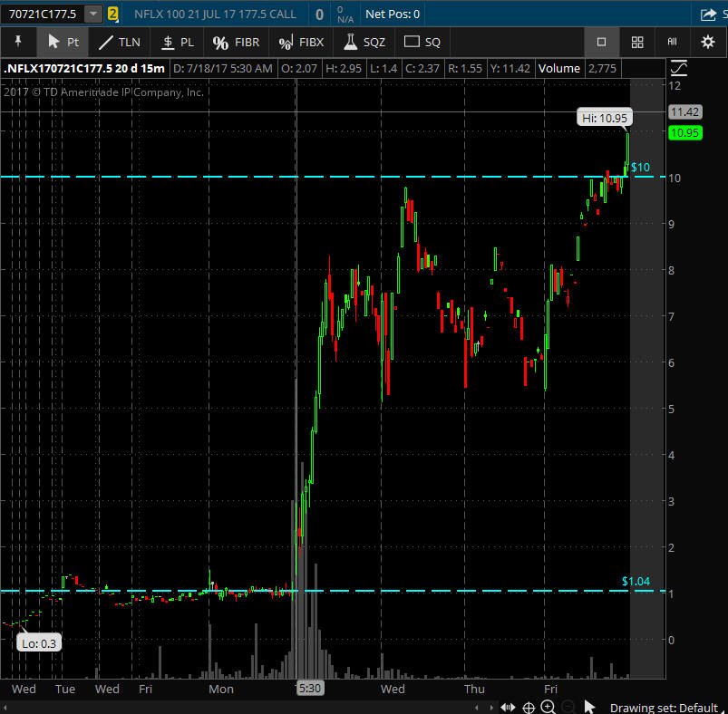Select the SQ rectangle drawing tool
The width and height of the screenshot is (728, 714).
(x=422, y=42)
